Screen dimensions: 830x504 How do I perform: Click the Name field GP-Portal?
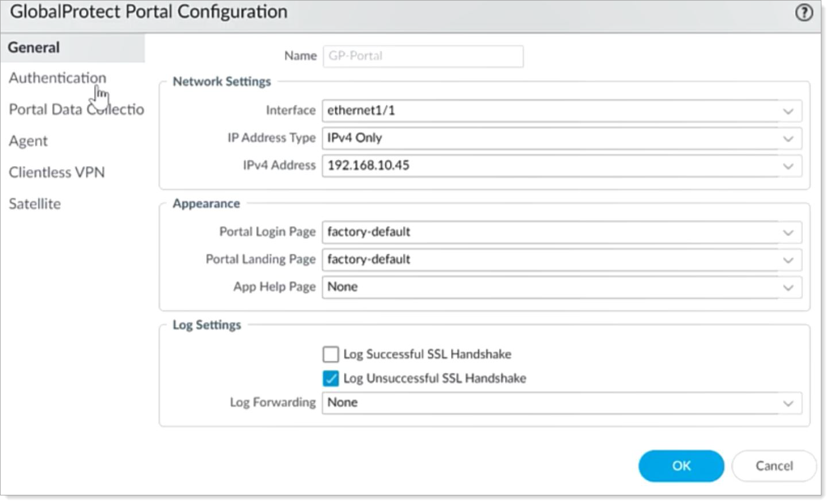pos(423,56)
